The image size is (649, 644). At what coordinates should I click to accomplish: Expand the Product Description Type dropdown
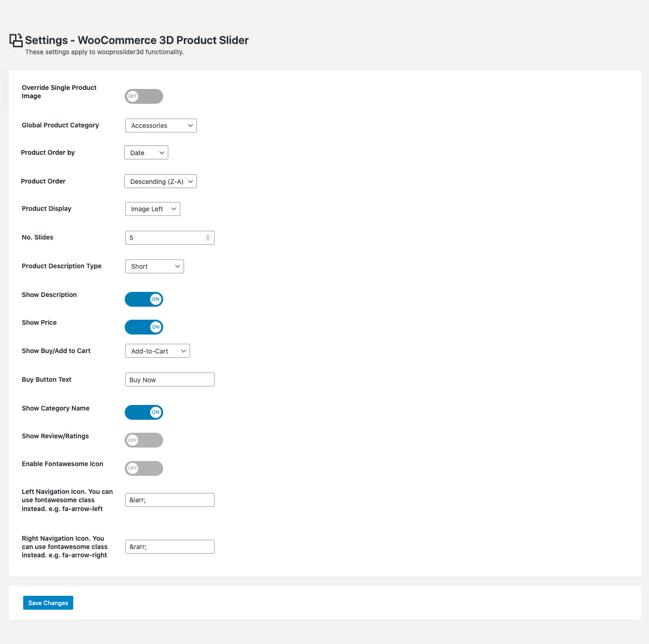(154, 266)
